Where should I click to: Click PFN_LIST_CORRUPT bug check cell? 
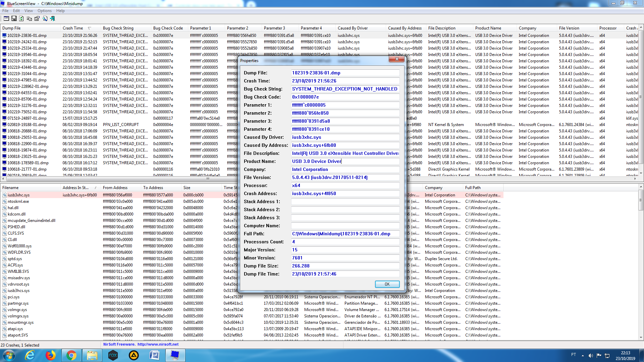[121, 125]
